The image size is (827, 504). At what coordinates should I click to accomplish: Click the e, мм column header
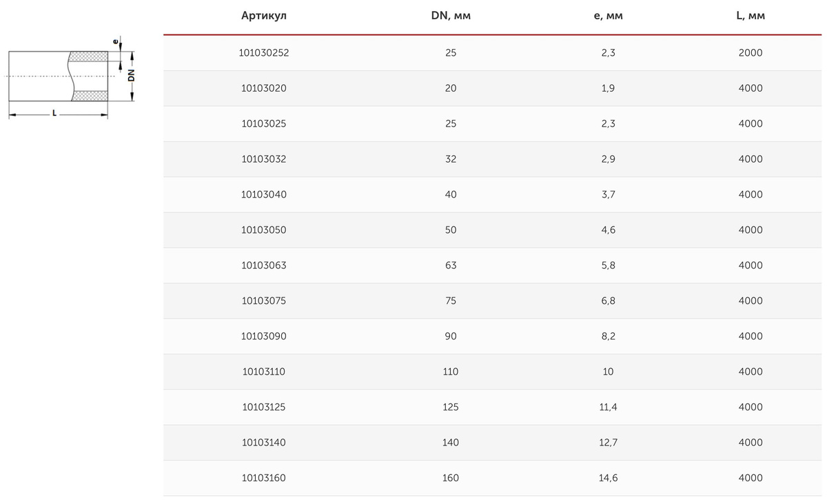point(608,17)
